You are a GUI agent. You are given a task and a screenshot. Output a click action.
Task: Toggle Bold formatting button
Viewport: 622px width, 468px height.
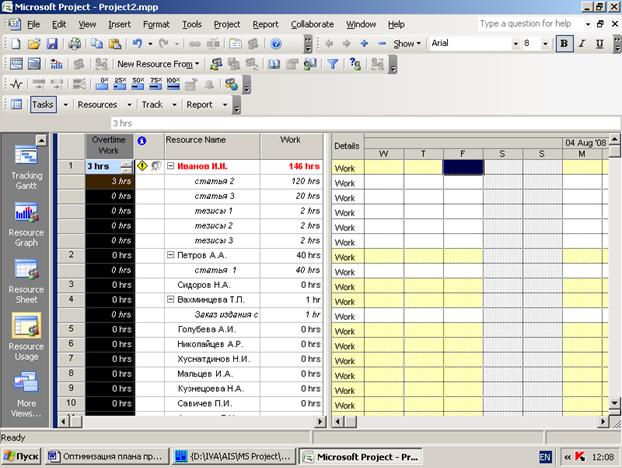pos(564,44)
